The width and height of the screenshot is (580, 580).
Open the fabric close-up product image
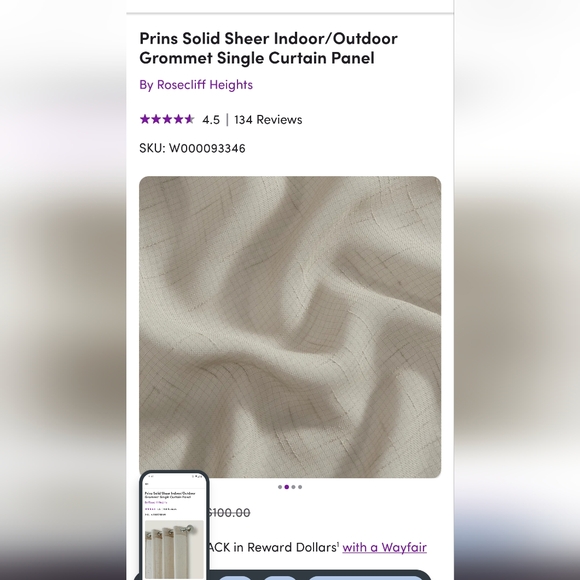click(290, 327)
